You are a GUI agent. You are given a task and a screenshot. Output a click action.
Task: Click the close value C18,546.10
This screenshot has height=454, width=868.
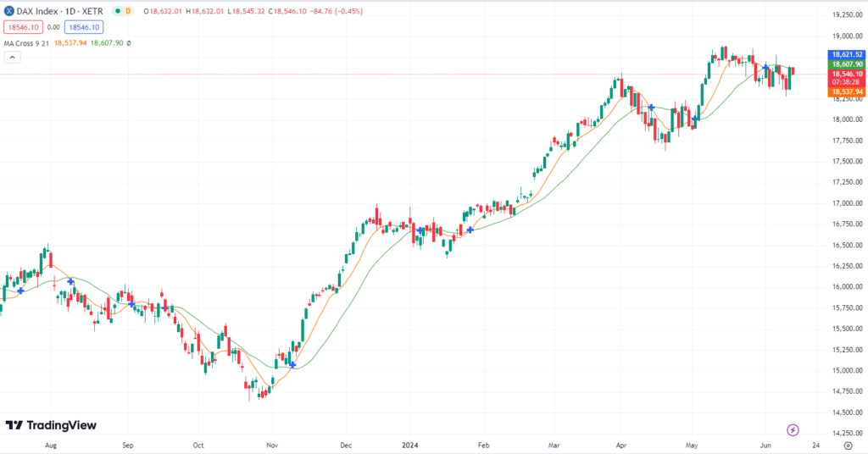pyautogui.click(x=287, y=11)
